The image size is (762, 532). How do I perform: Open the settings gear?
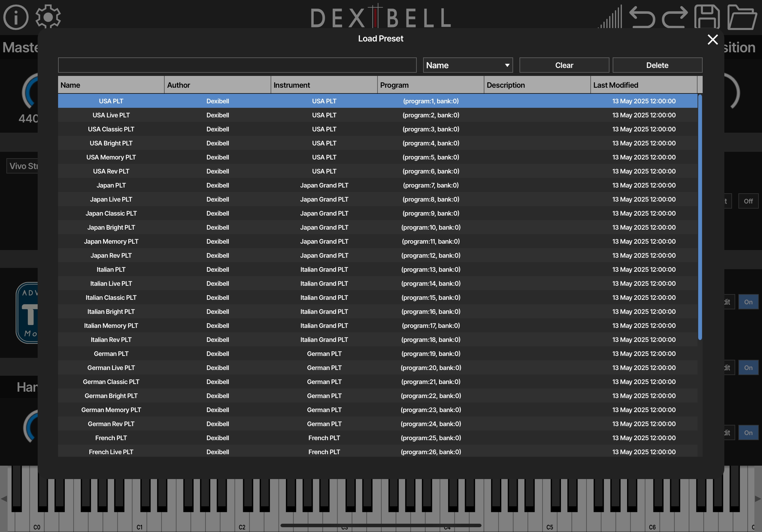point(48,17)
